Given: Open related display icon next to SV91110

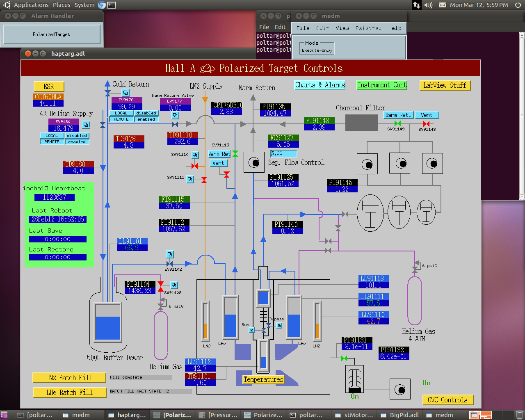Looking at the screenshot, I should pyautogui.click(x=195, y=155).
